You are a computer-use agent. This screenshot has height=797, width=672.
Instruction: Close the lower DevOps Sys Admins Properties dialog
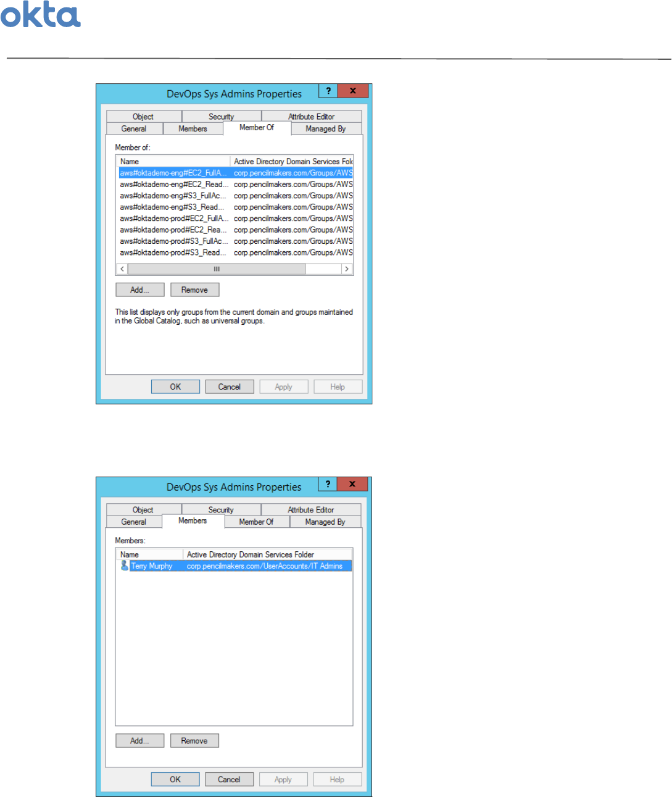point(352,484)
